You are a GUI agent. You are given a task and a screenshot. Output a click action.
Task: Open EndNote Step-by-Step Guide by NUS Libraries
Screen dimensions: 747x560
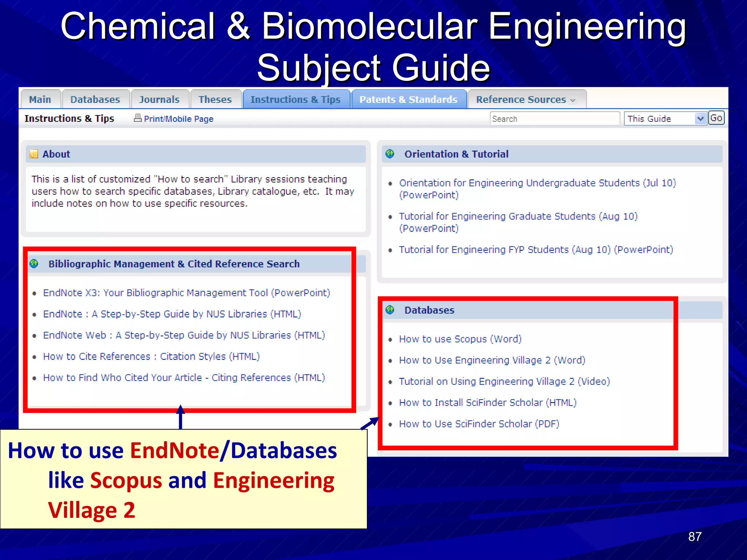tap(172, 314)
